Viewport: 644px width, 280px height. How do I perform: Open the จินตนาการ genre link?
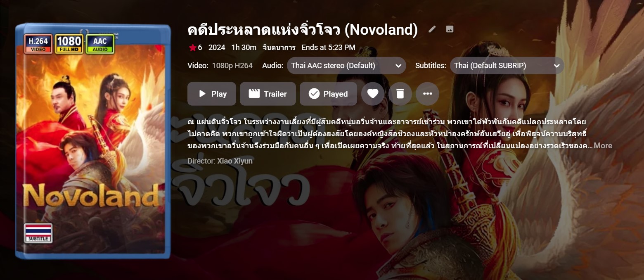point(279,47)
